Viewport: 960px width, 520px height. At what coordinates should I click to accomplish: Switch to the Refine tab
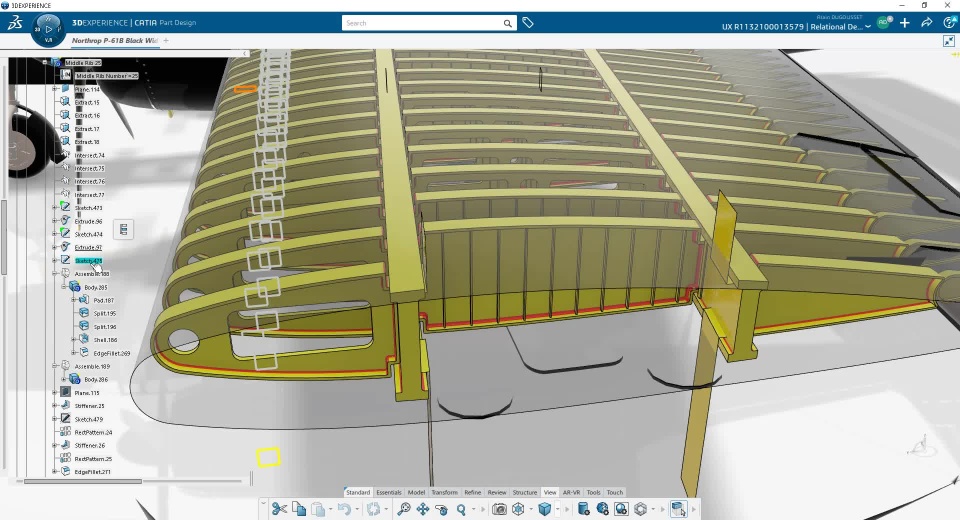coord(473,492)
